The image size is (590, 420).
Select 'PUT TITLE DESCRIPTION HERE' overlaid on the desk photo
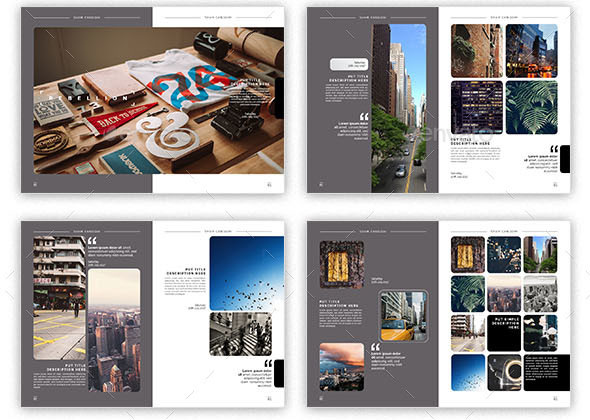tap(249, 82)
